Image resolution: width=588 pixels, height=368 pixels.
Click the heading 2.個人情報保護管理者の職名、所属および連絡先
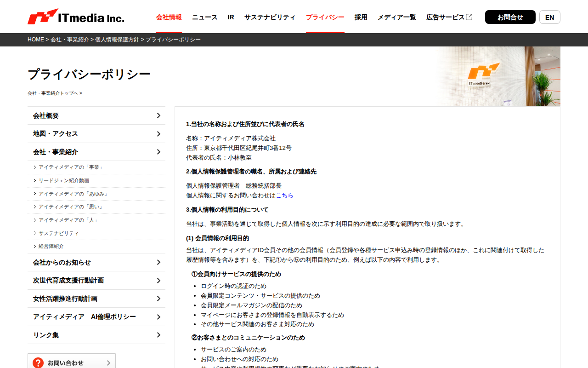251,172
